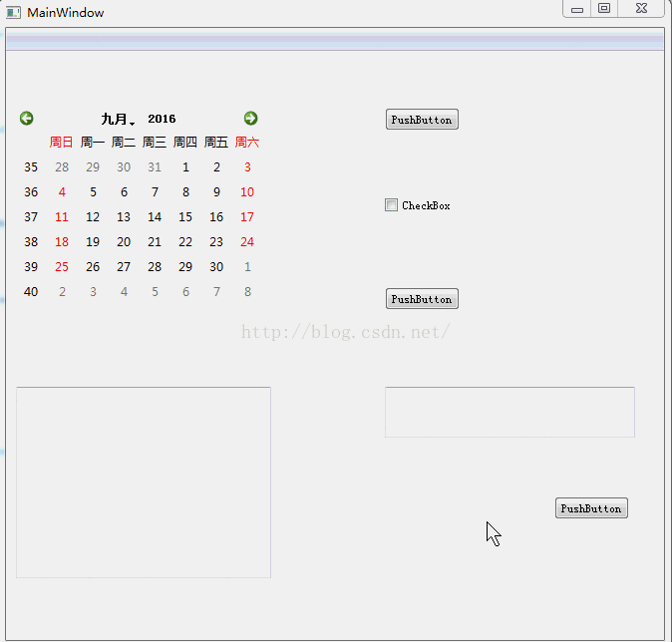This screenshot has height=642, width=672.
Task: Click the year 2016 in calendar header
Action: 162,119
